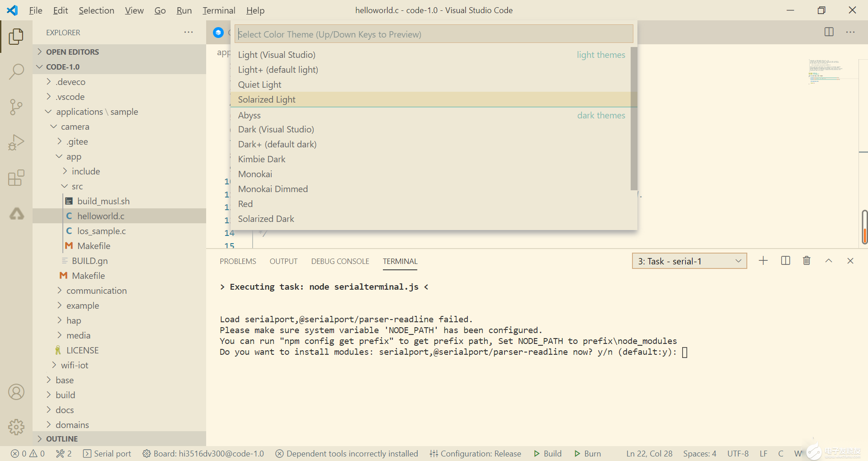Expand the communication folder
This screenshot has width=868, height=461.
click(119, 290)
